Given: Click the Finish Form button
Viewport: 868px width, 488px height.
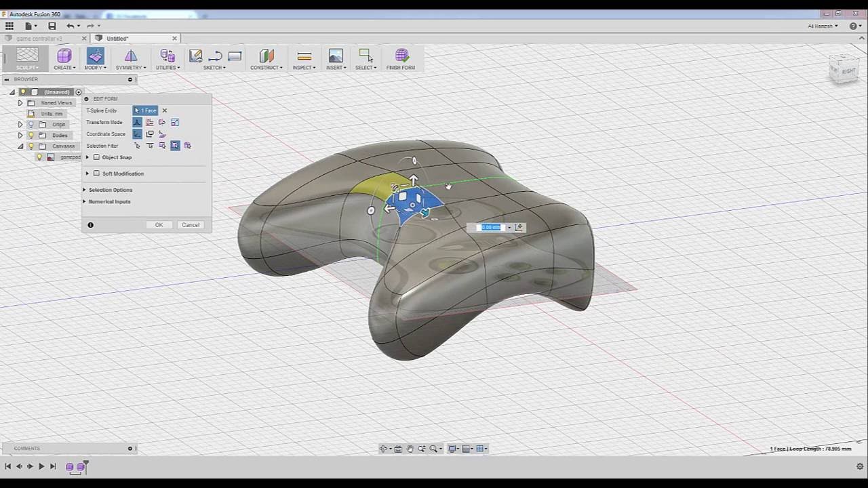Looking at the screenshot, I should pyautogui.click(x=401, y=59).
